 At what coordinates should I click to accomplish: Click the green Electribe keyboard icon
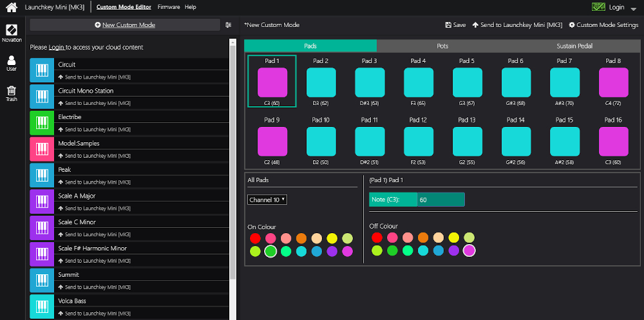42,123
